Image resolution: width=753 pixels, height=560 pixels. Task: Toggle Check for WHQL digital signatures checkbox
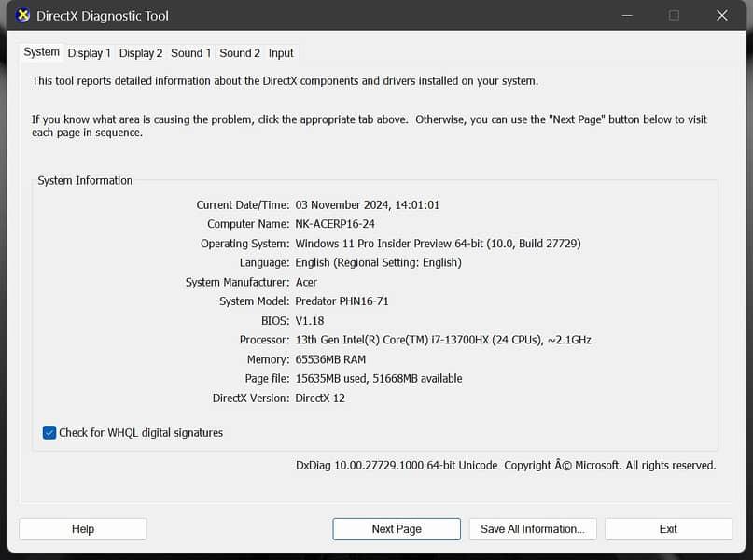(x=49, y=432)
